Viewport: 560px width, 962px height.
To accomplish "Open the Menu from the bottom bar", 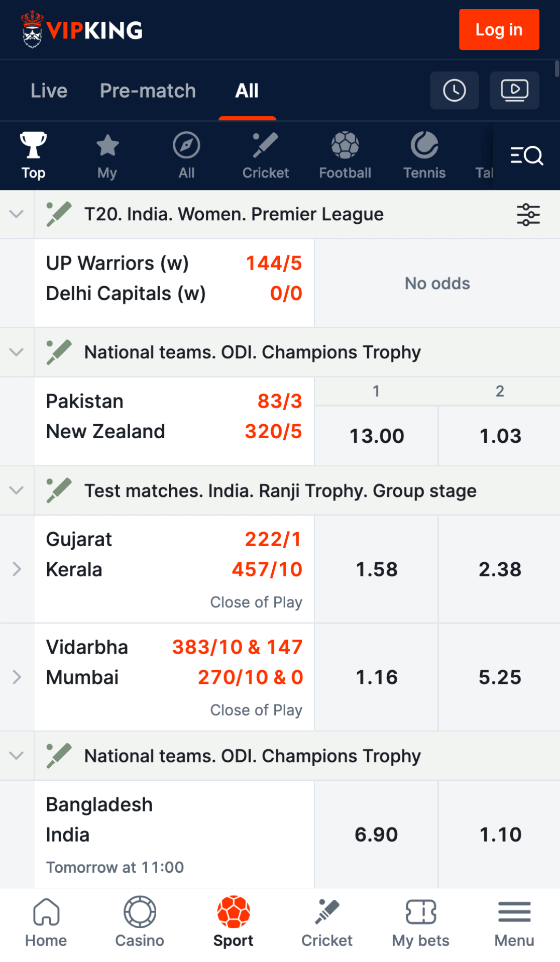I will (514, 921).
